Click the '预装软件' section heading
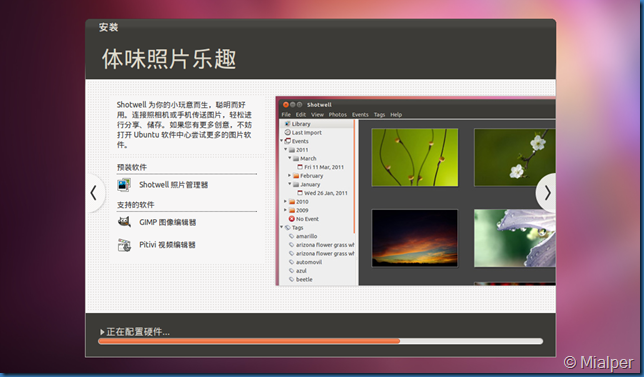 coord(131,167)
